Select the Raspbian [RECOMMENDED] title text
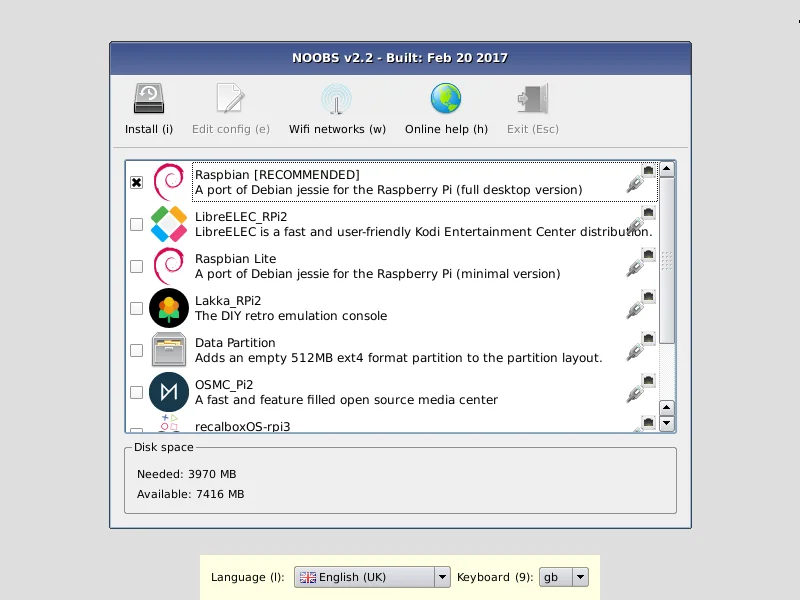The width and height of the screenshot is (800, 600). click(277, 174)
